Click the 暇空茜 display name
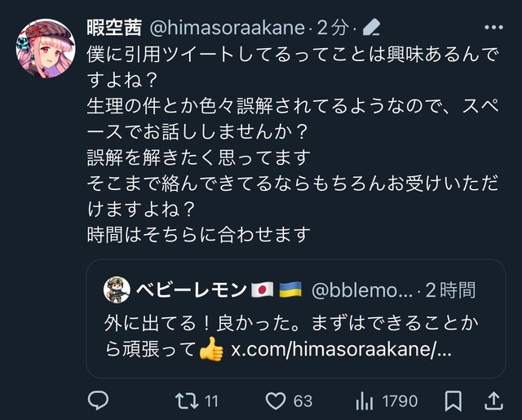The width and height of the screenshot is (522, 420). tap(114, 27)
